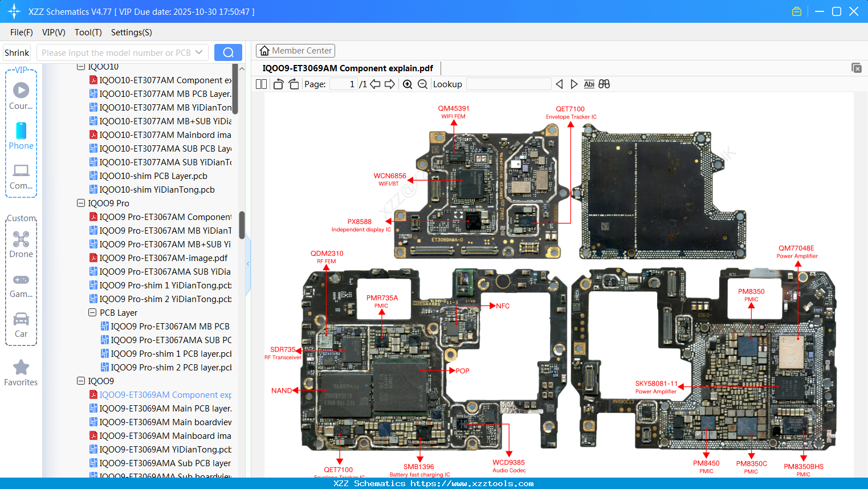The height and width of the screenshot is (489, 868).
Task: Collapse the PCB Layer folder
Action: coord(92,312)
